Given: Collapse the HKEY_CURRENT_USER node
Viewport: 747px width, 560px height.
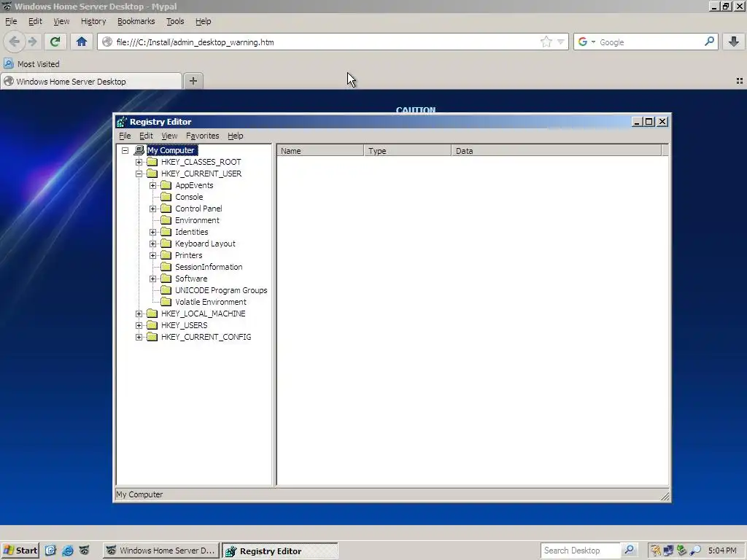Looking at the screenshot, I should (x=139, y=174).
